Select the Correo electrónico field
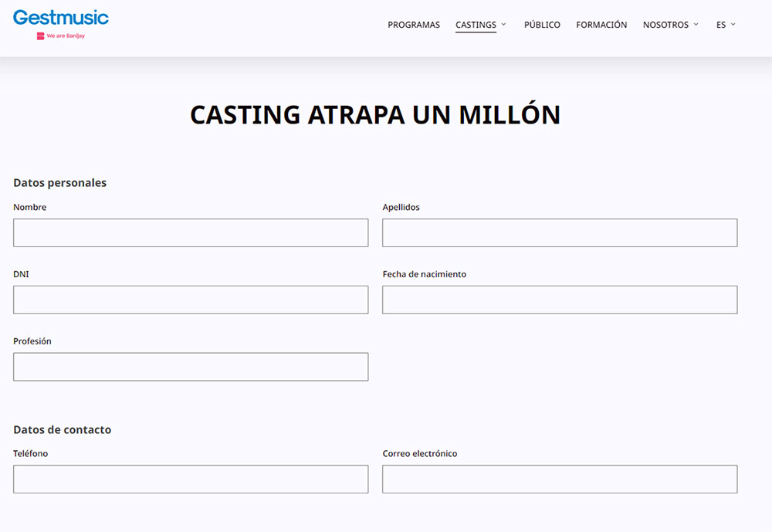 [560, 479]
